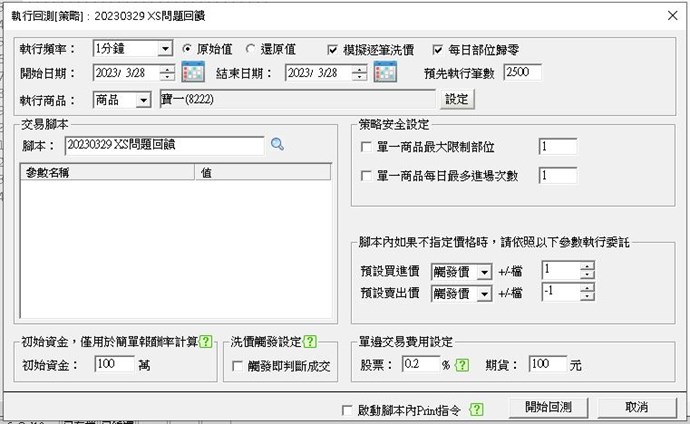Click the 腳本 name input field

click(165, 145)
